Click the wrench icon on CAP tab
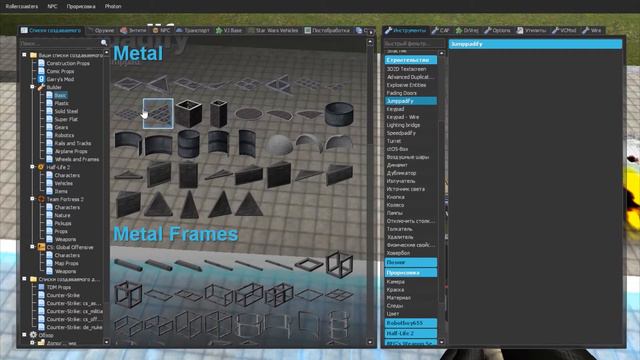The height and width of the screenshot is (360, 640). click(x=435, y=30)
